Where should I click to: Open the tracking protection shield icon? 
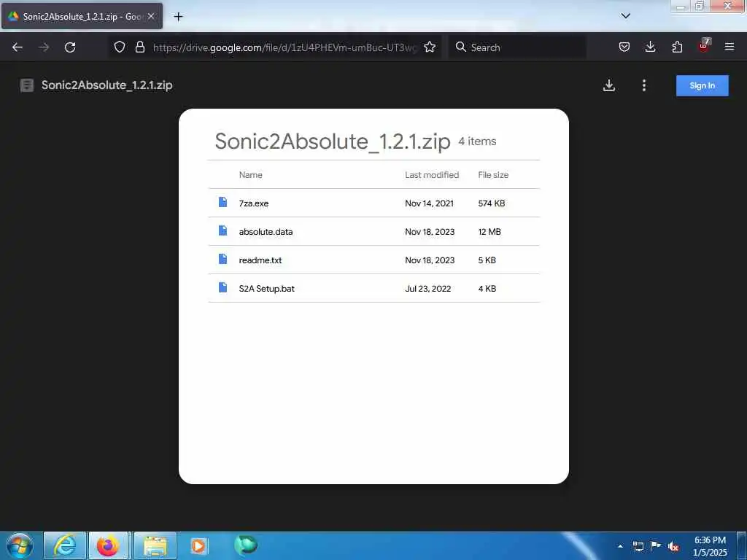point(120,47)
